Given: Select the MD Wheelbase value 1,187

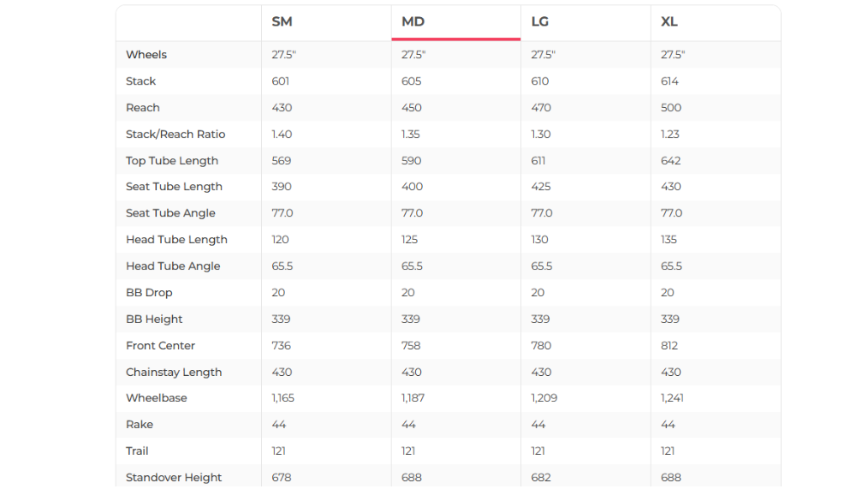Looking at the screenshot, I should (413, 398).
